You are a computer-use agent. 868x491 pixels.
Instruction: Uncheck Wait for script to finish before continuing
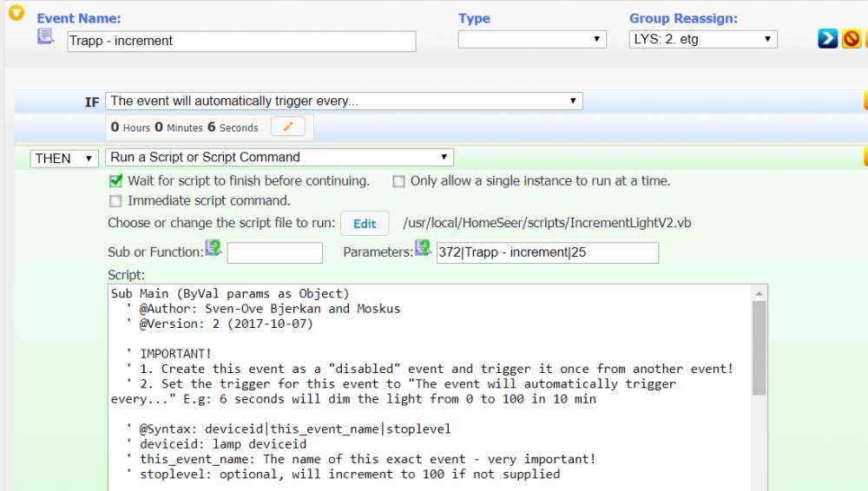click(x=115, y=181)
